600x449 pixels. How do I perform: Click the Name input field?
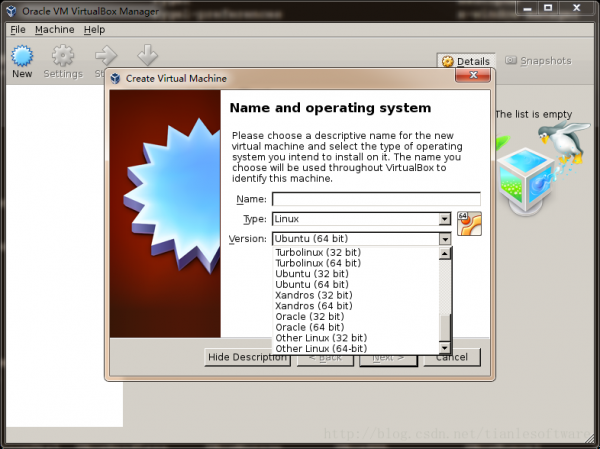pos(376,199)
